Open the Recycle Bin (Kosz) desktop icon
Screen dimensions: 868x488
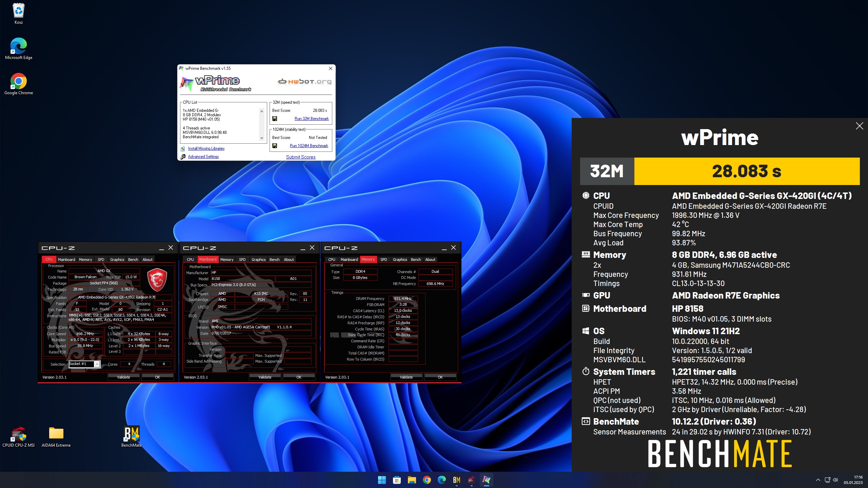tap(19, 14)
